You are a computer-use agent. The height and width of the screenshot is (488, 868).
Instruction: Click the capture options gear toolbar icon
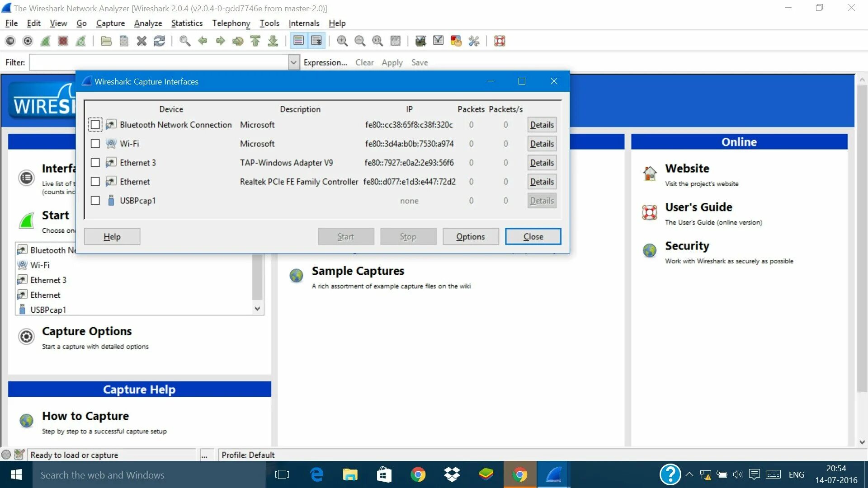[x=28, y=41]
